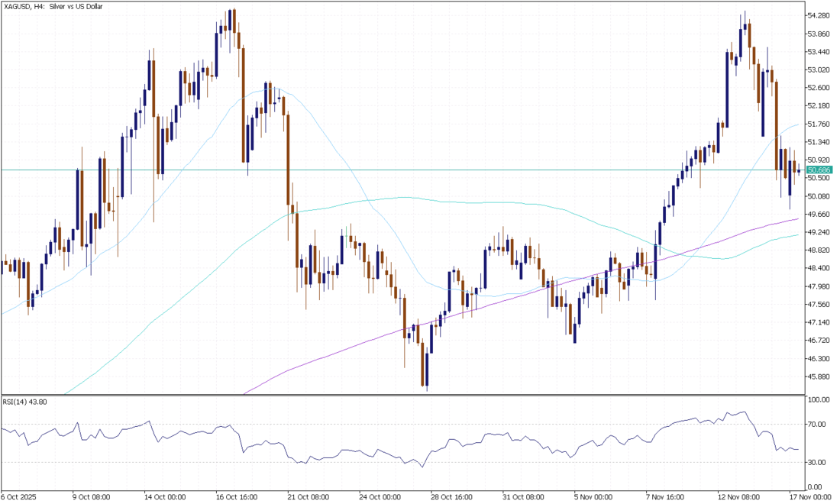Click the 6 Oct 2025 date label
This screenshot has width=840, height=504.
click(x=19, y=496)
